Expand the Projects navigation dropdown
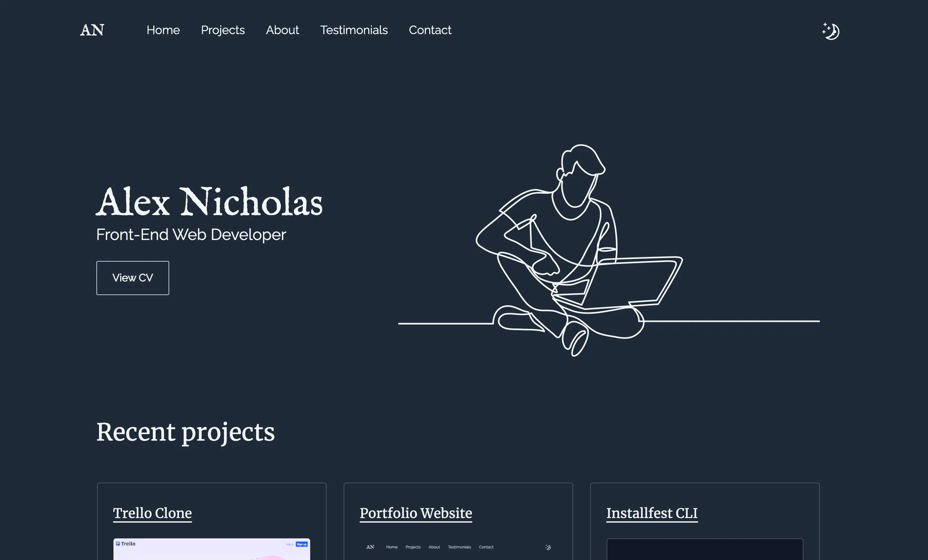This screenshot has height=560, width=928. click(x=222, y=30)
